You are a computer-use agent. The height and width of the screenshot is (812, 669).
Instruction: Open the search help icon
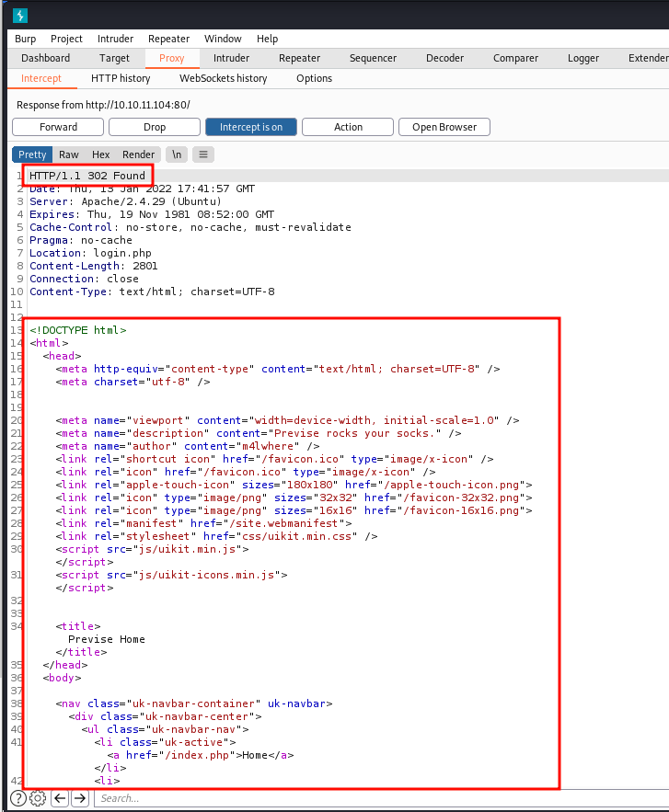coord(18,798)
